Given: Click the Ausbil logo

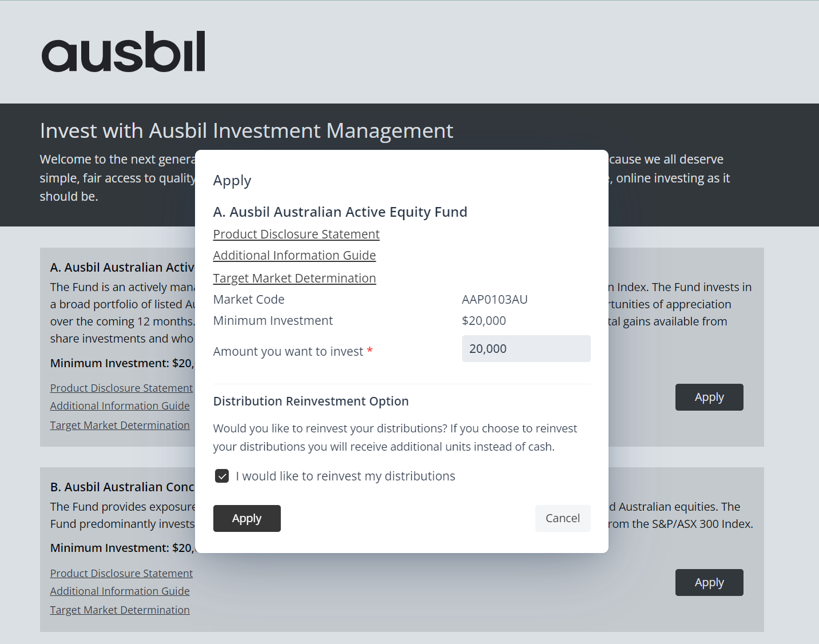Looking at the screenshot, I should pos(123,51).
